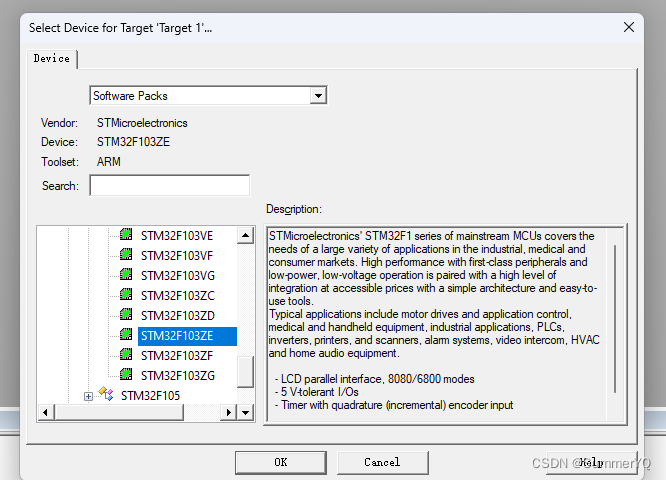Open Help for device selection

pos(592,462)
